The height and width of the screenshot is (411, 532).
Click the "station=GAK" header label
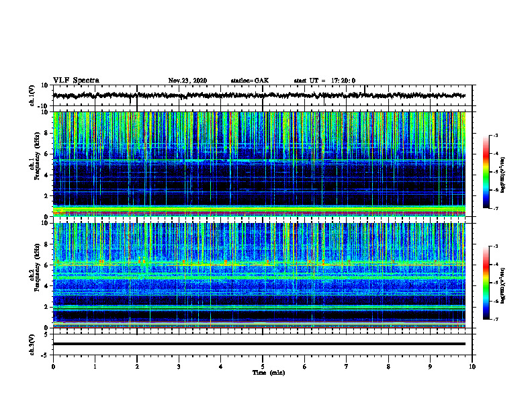(250, 81)
